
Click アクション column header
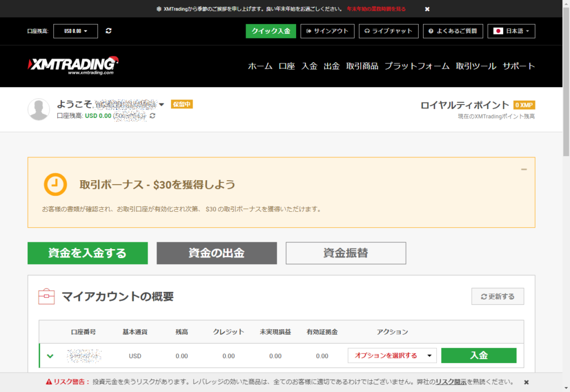392,332
